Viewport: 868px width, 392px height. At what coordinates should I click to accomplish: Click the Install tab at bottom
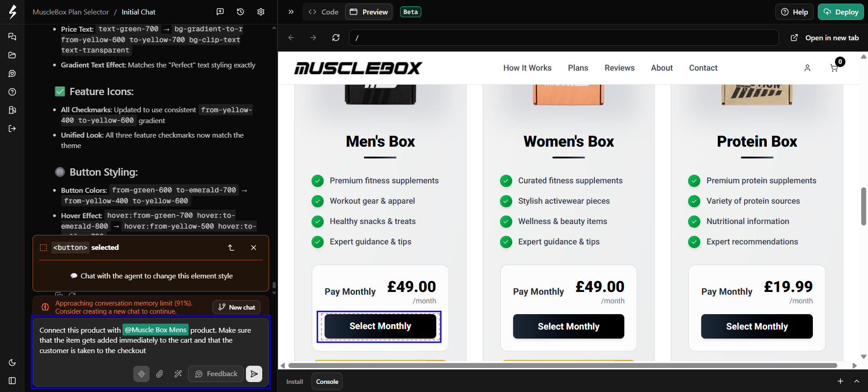[295, 382]
